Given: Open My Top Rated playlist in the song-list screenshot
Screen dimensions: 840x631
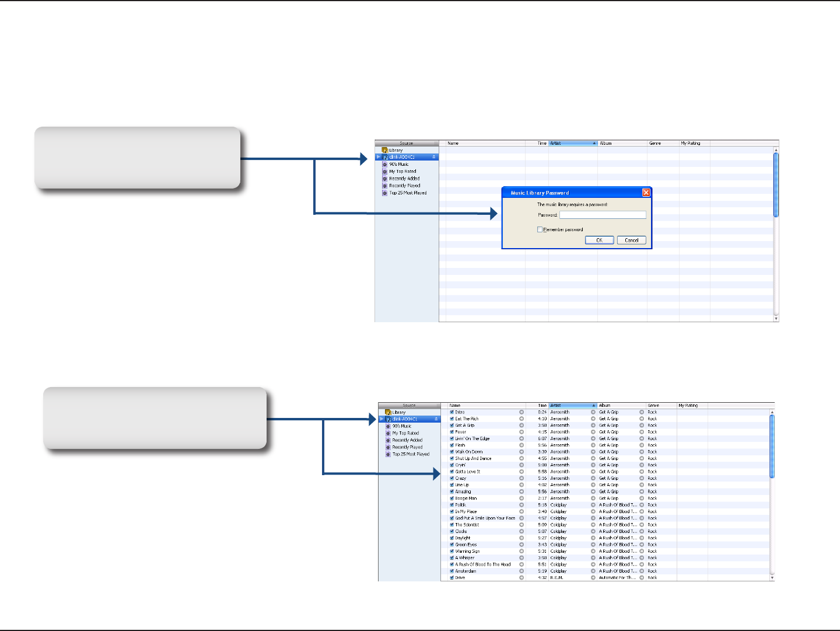Looking at the screenshot, I should [405, 433].
